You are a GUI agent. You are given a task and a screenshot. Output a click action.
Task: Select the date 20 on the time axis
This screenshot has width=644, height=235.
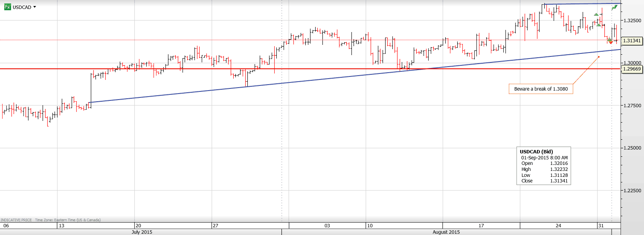click(138, 225)
